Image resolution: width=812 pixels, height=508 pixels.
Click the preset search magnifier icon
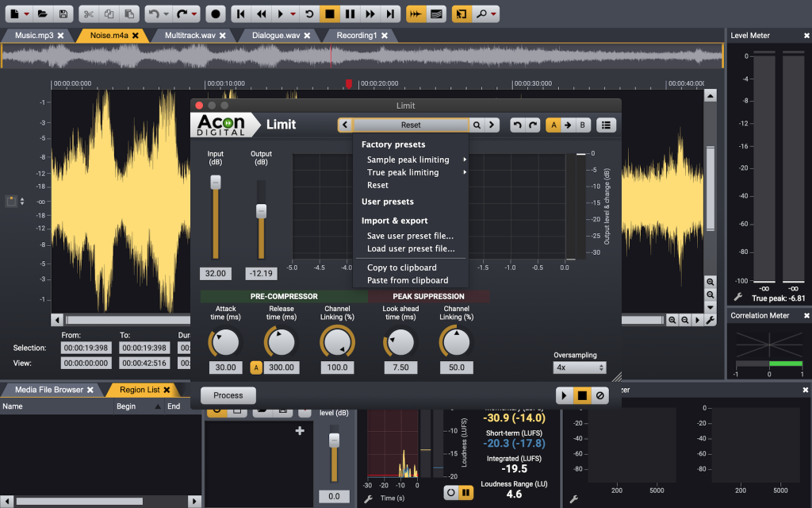(x=477, y=125)
